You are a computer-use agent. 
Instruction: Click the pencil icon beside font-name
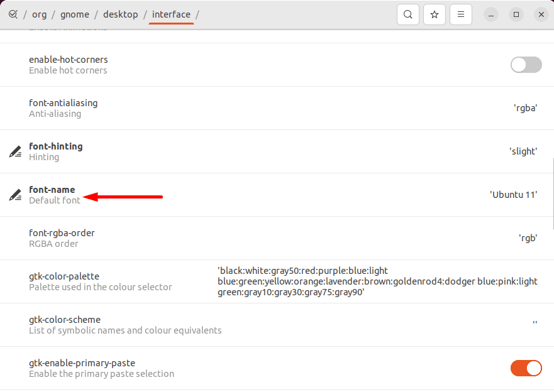coord(14,194)
